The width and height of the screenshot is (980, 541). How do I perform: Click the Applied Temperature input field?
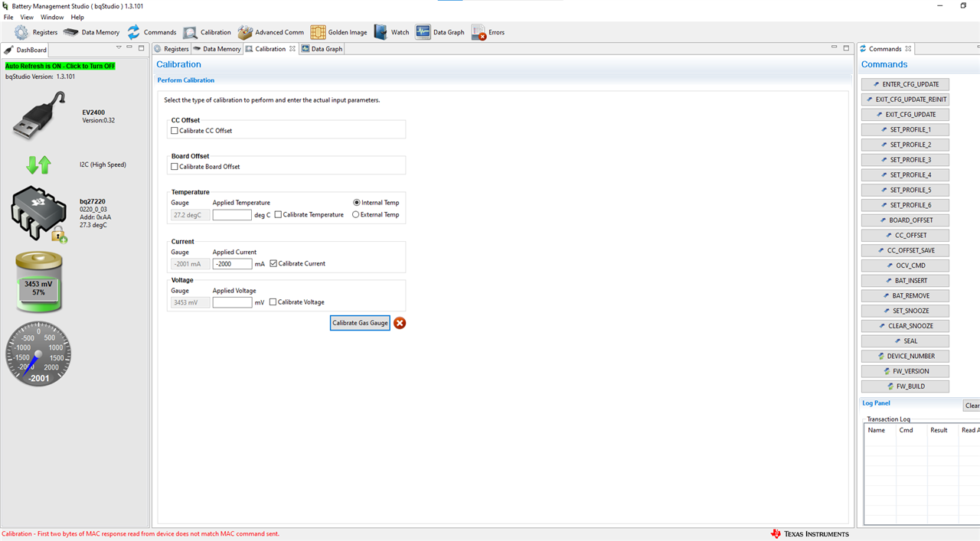coord(232,215)
